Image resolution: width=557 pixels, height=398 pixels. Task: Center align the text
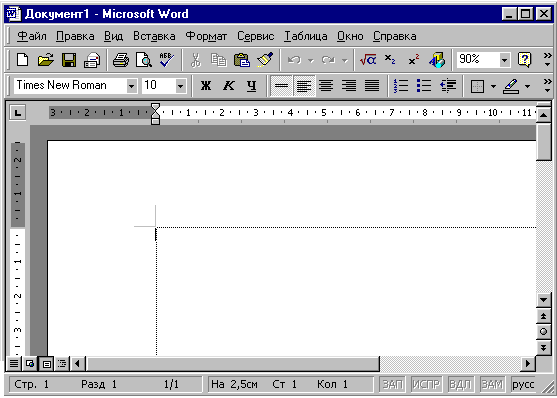pyautogui.click(x=326, y=86)
